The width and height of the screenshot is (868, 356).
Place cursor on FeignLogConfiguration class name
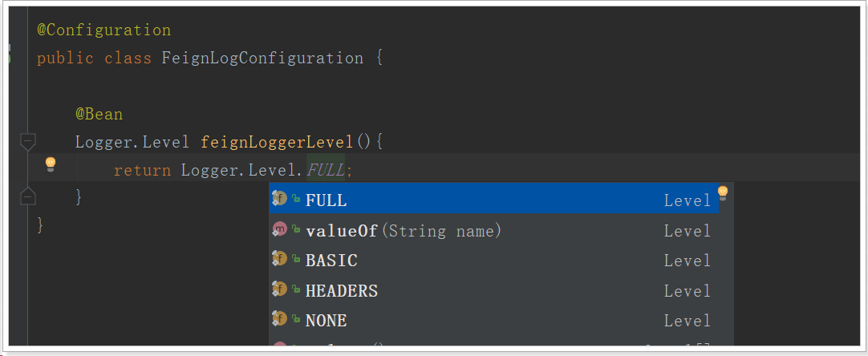click(262, 59)
